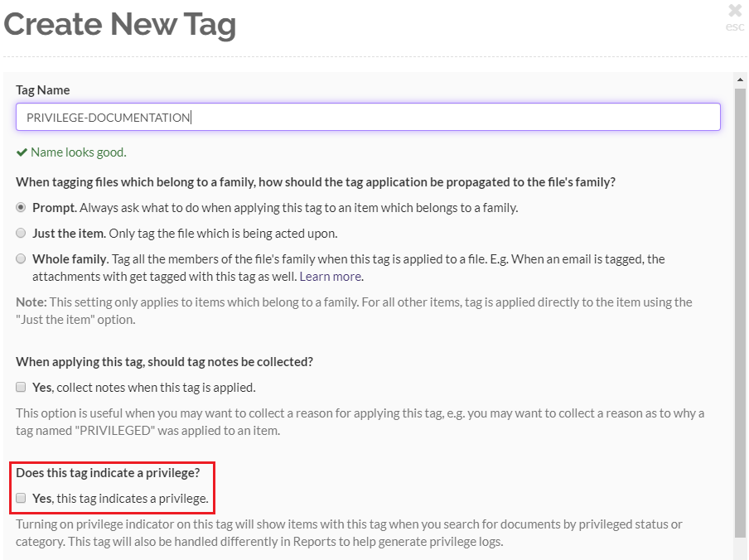Viewport: 749px width, 560px height.
Task: Click inside the Tag Name field
Action: pos(368,117)
